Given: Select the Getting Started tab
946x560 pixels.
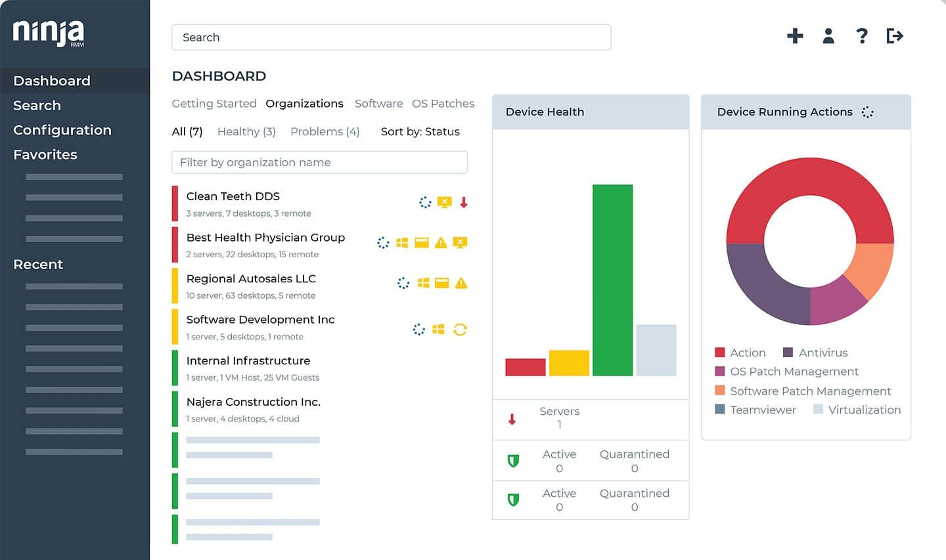Looking at the screenshot, I should [x=214, y=104].
